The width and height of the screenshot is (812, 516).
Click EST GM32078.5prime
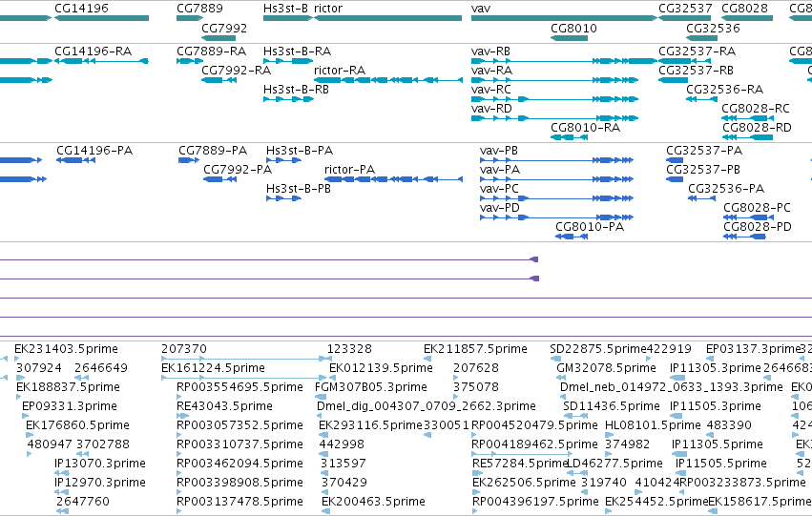click(607, 368)
